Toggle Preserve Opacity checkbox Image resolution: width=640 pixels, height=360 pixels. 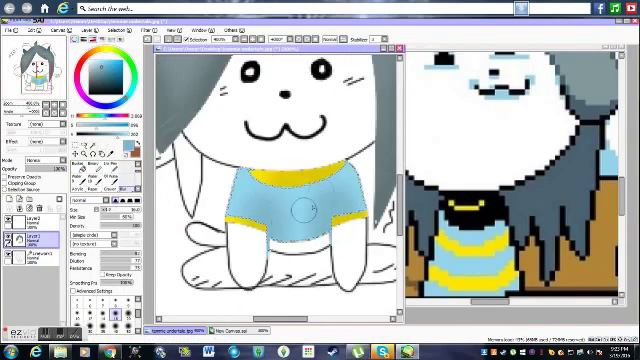coord(4,177)
